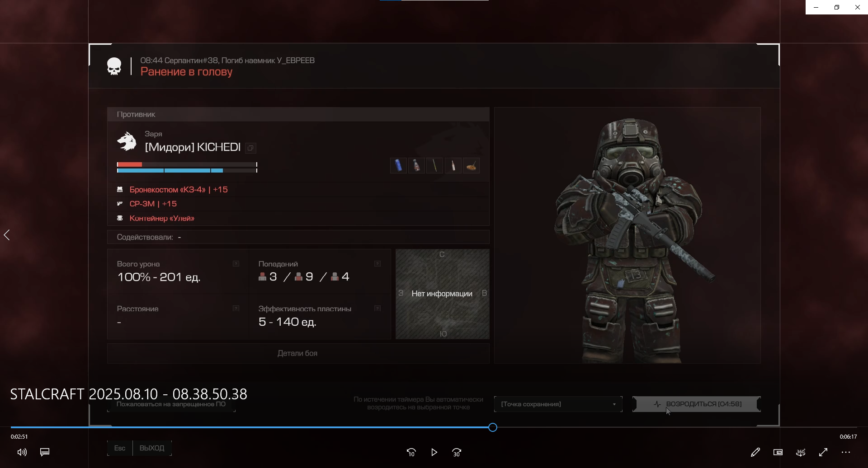Enter fullscreen mode in the player
This screenshot has height=468, width=868.
pyautogui.click(x=823, y=452)
